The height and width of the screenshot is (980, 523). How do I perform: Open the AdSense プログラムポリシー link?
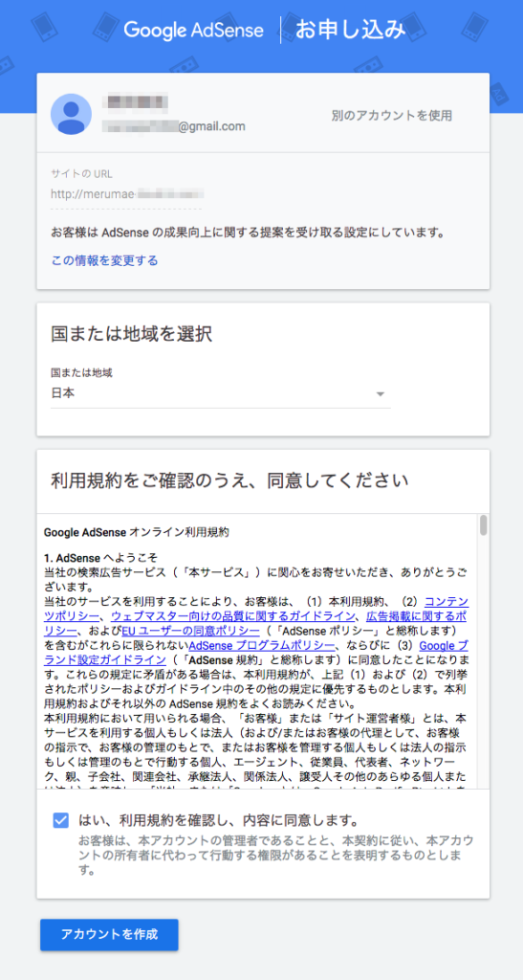click(262, 644)
